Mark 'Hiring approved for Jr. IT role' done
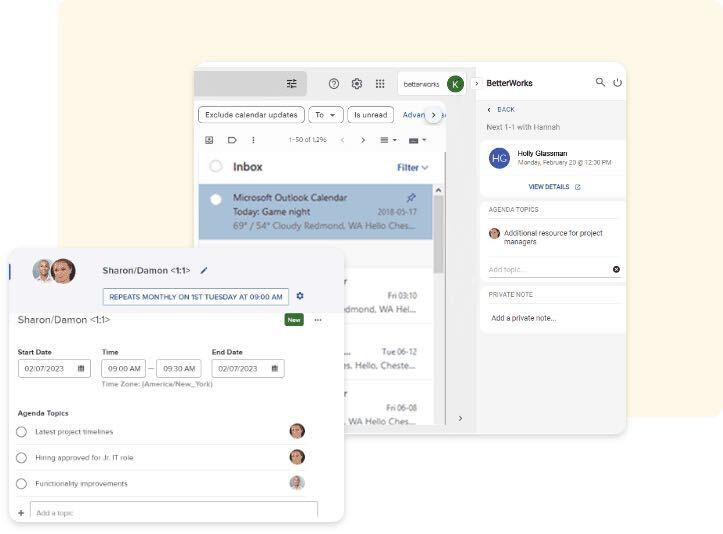Screen dimensions: 723x534 (22, 457)
